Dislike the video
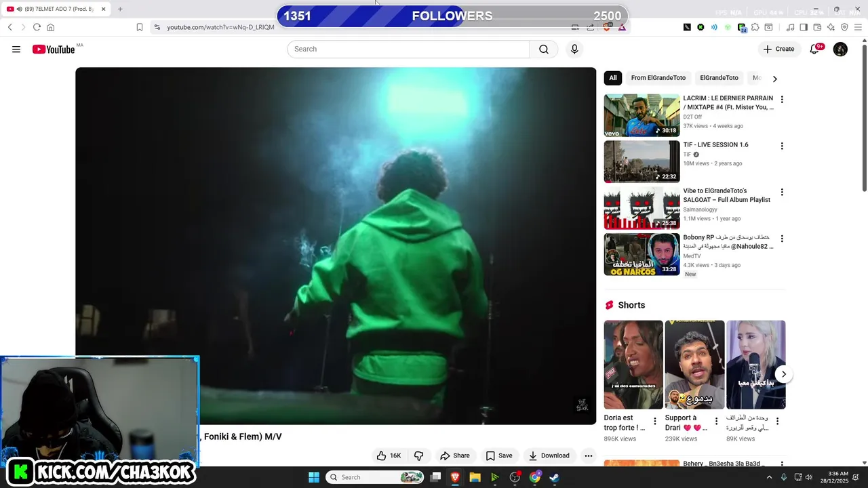 click(x=418, y=455)
